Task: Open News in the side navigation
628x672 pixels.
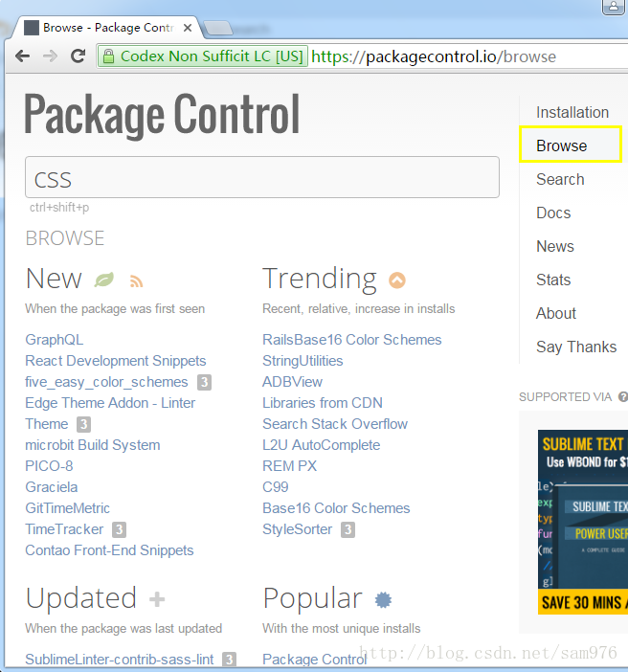Action: [x=555, y=246]
